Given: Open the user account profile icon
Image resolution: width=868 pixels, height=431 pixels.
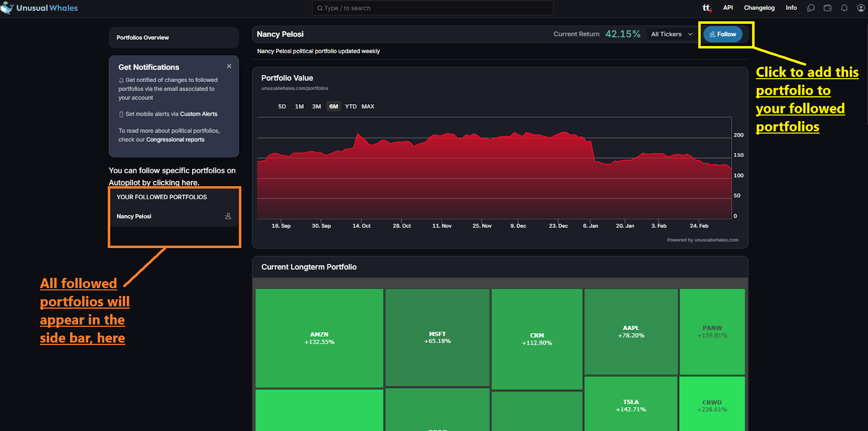Looking at the screenshot, I should (861, 8).
